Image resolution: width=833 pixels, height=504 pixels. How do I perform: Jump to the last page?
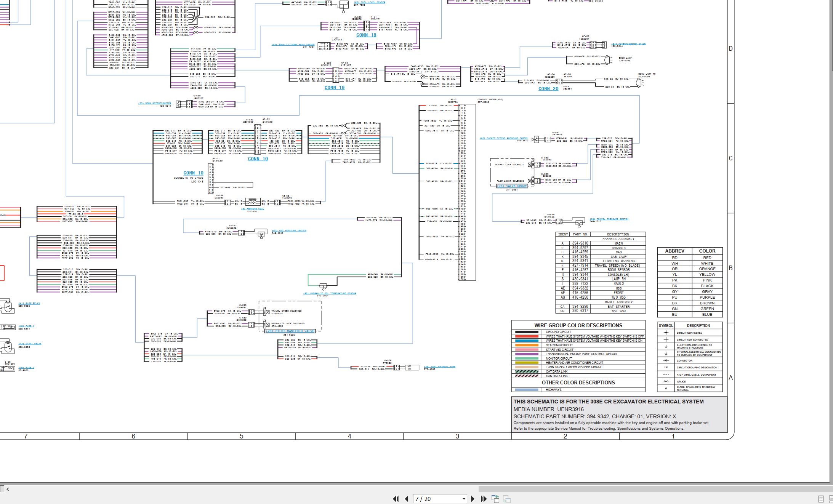tap(484, 499)
